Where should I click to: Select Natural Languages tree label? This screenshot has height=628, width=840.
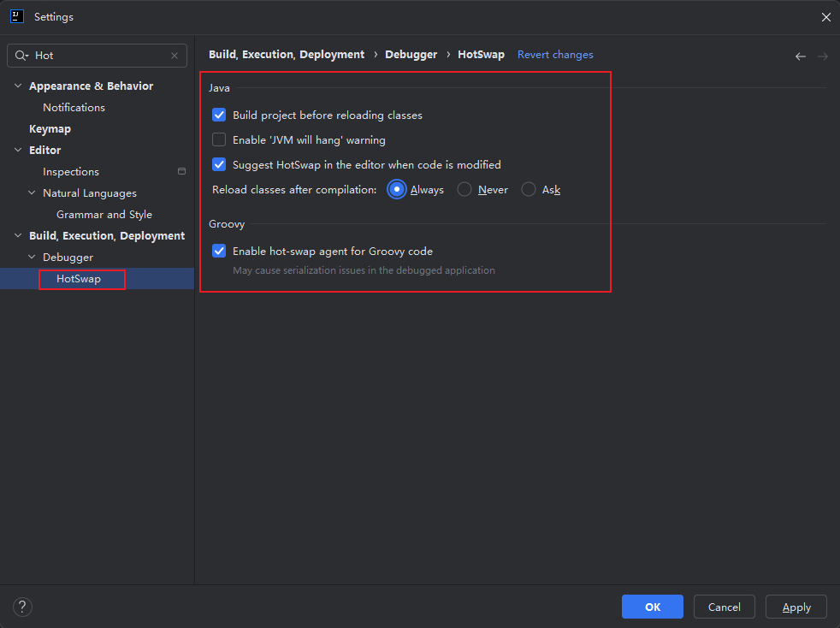coord(90,193)
